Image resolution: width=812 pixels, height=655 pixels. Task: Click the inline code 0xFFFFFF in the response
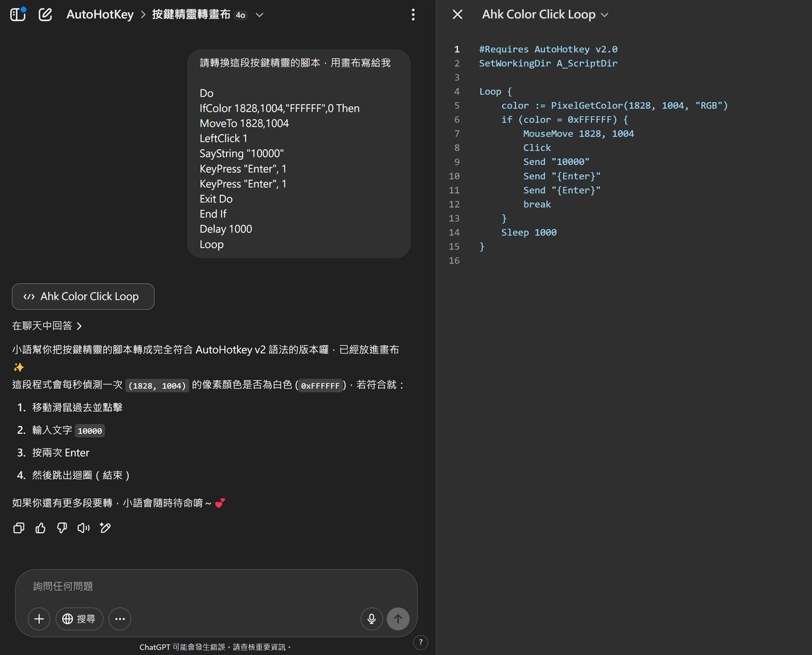coord(320,385)
